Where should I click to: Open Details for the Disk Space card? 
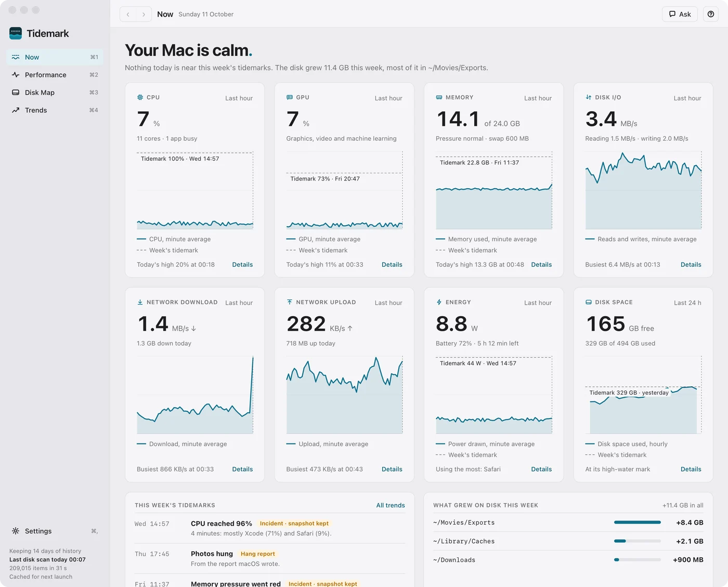tap(691, 469)
